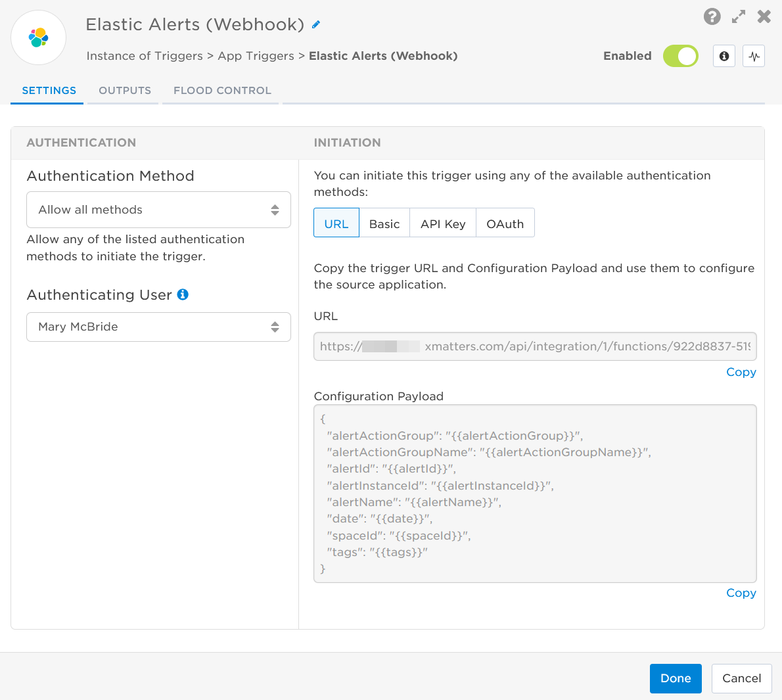
Task: Open help with the question mark icon
Action: pyautogui.click(x=712, y=16)
